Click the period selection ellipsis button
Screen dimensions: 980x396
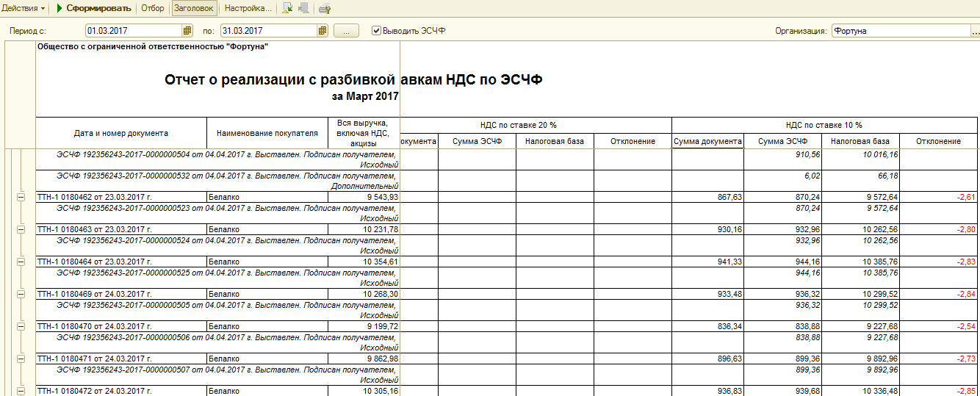coord(346,31)
